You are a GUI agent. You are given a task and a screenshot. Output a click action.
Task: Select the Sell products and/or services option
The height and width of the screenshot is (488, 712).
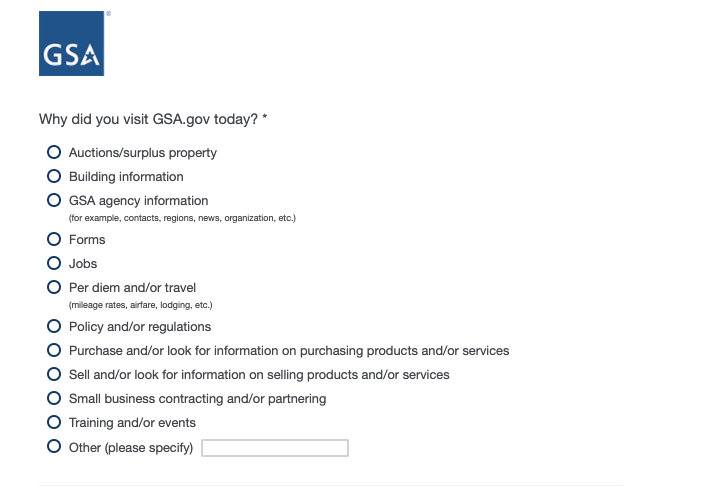[54, 375]
